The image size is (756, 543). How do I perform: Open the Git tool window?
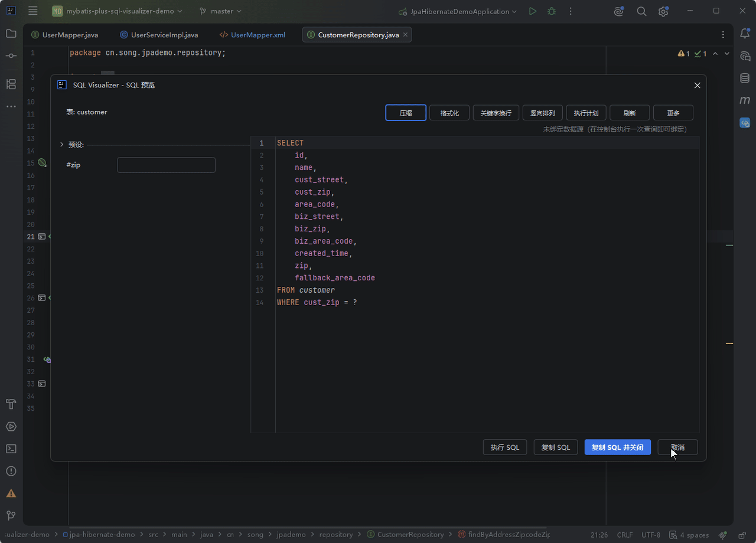pyautogui.click(x=11, y=515)
